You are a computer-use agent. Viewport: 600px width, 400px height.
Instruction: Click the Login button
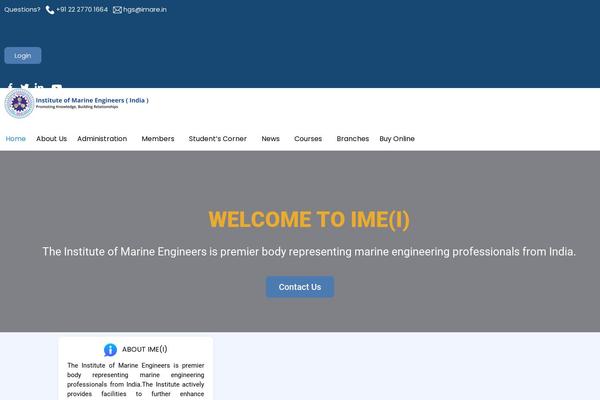click(23, 56)
